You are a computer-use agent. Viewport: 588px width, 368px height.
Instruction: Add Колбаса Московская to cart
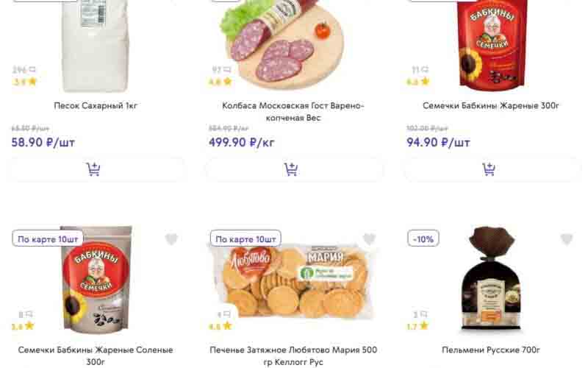(x=293, y=170)
